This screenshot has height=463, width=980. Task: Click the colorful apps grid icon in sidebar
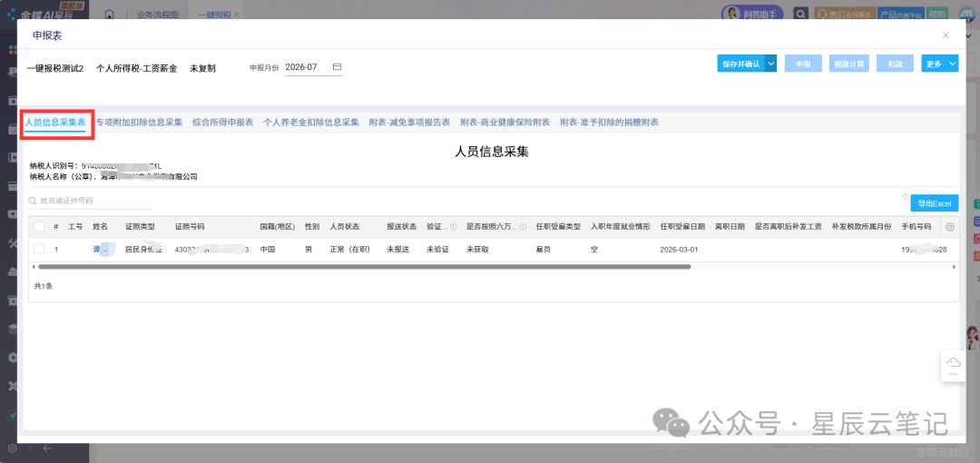(11, 49)
